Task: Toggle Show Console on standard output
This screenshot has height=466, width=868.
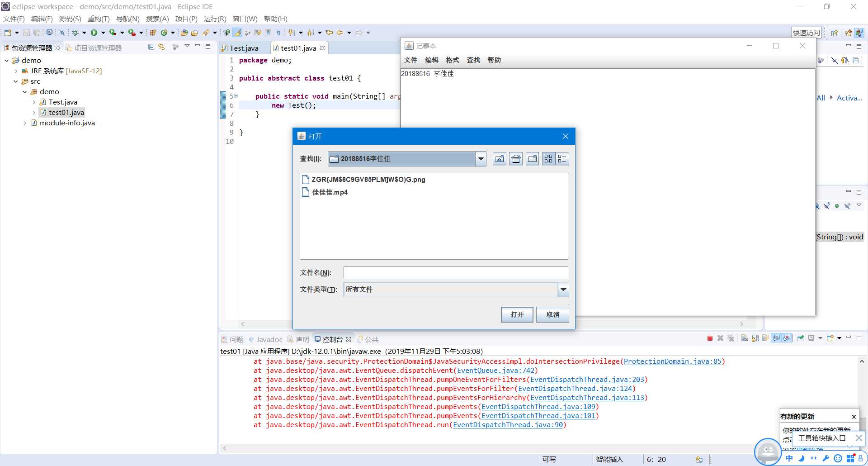Action: click(x=776, y=338)
